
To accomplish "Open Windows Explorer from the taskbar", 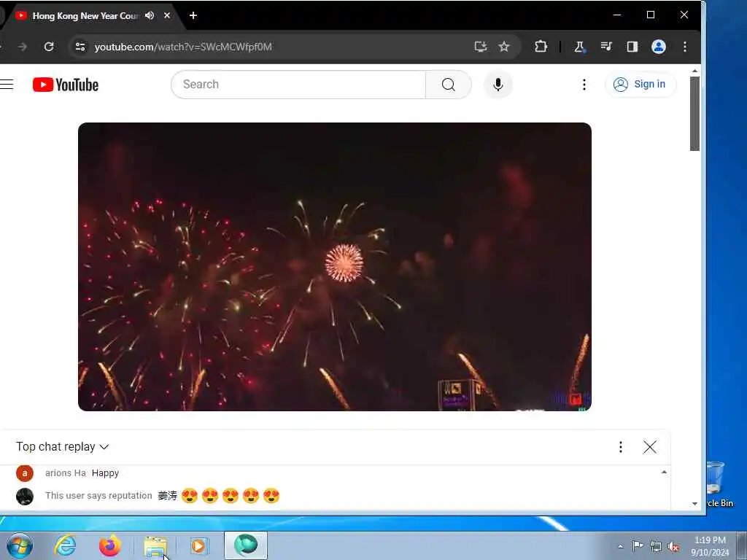I will coord(155,545).
